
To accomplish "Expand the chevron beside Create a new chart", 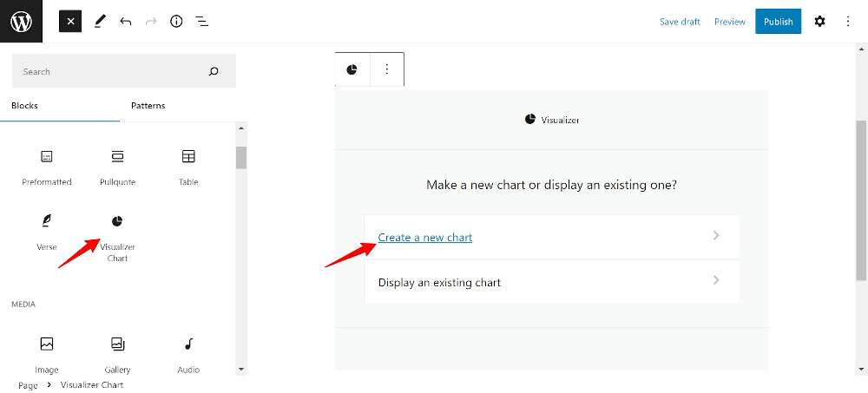I will pyautogui.click(x=716, y=235).
